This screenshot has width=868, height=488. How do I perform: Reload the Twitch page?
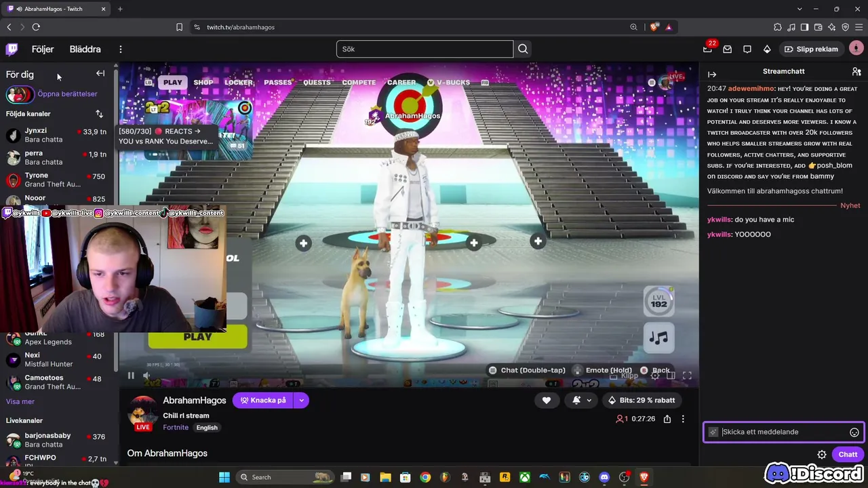click(36, 27)
